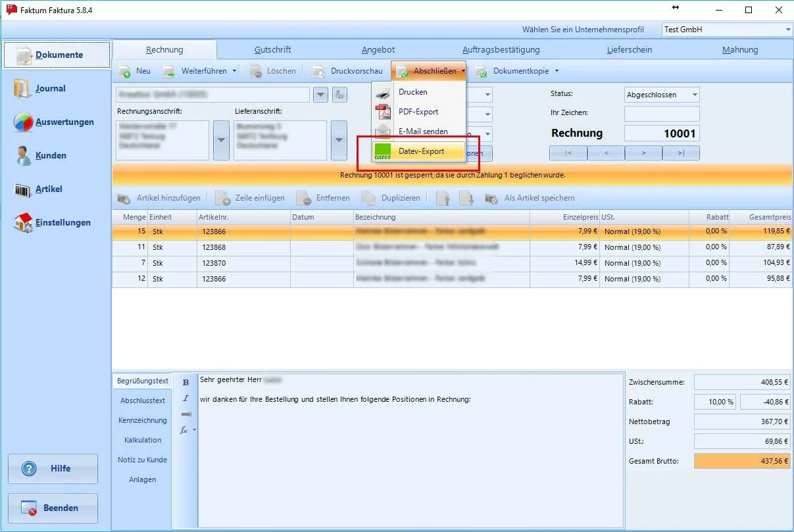This screenshot has width=794, height=532.
Task: Click the Hilfe button
Action: click(53, 469)
